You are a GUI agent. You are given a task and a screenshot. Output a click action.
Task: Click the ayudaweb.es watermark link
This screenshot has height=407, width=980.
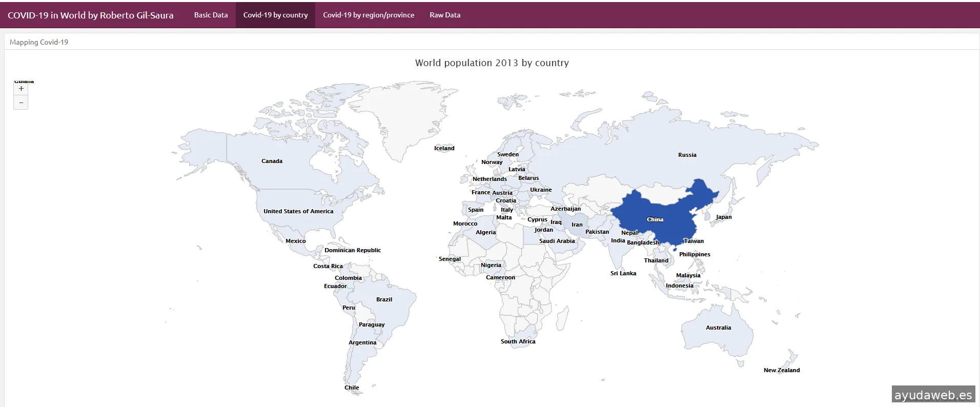point(933,395)
